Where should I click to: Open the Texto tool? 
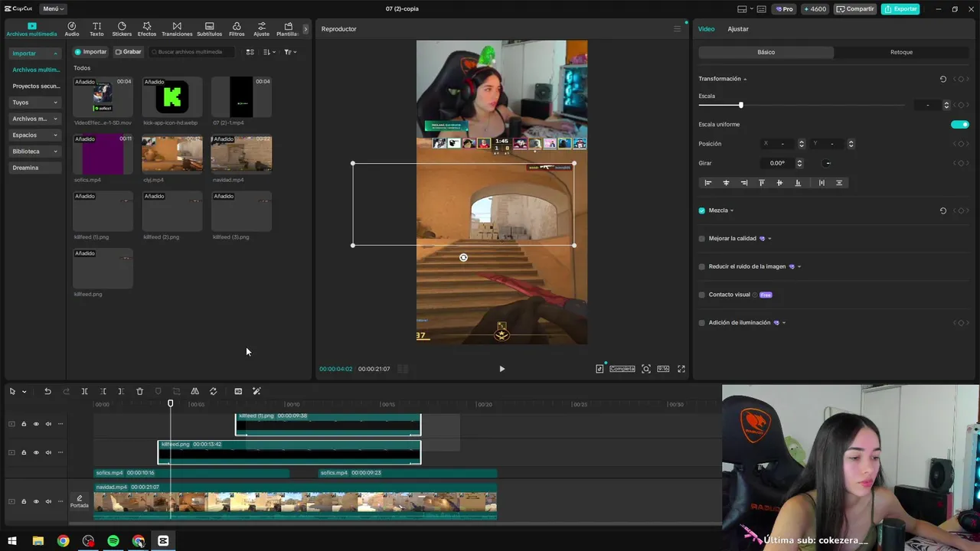(96, 29)
